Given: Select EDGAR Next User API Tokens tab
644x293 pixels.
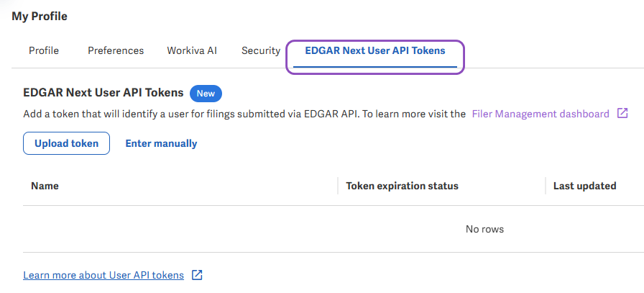Looking at the screenshot, I should [375, 50].
